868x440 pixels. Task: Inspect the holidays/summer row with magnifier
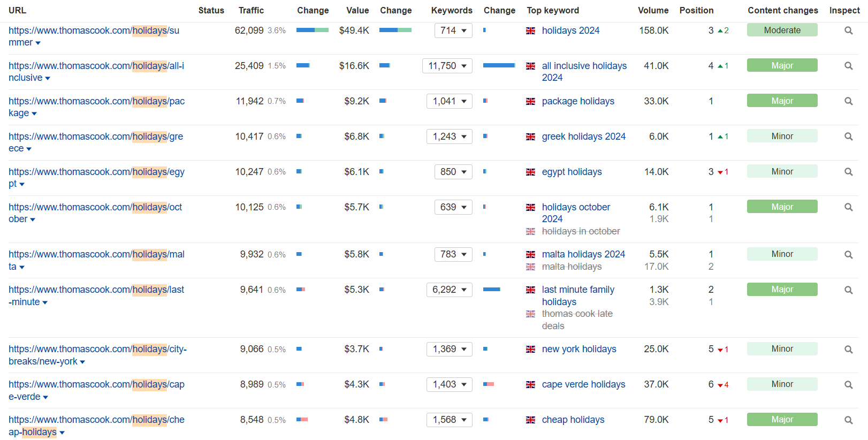click(848, 31)
